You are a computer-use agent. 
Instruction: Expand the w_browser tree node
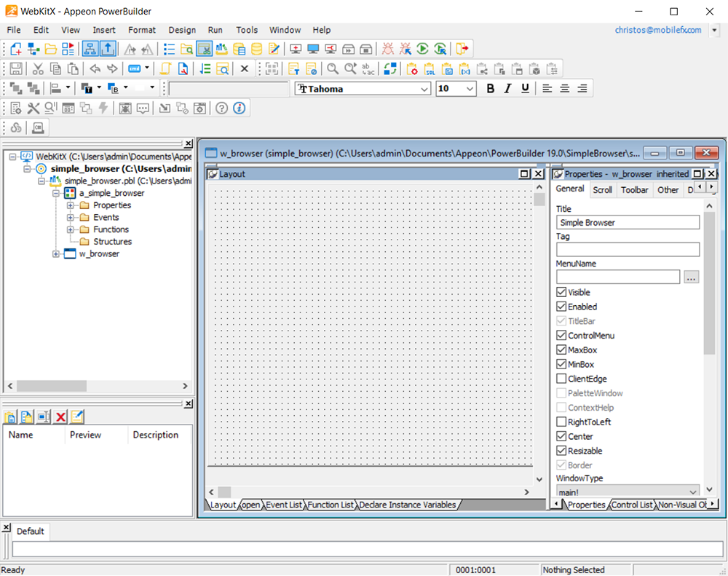tap(56, 253)
